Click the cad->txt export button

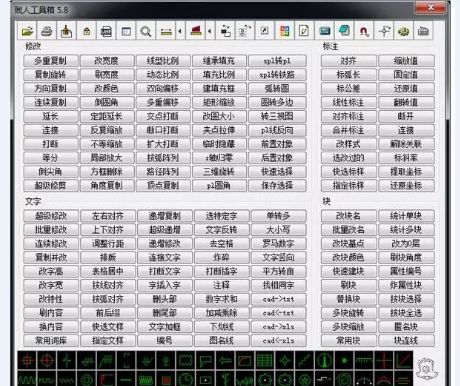[x=278, y=299]
